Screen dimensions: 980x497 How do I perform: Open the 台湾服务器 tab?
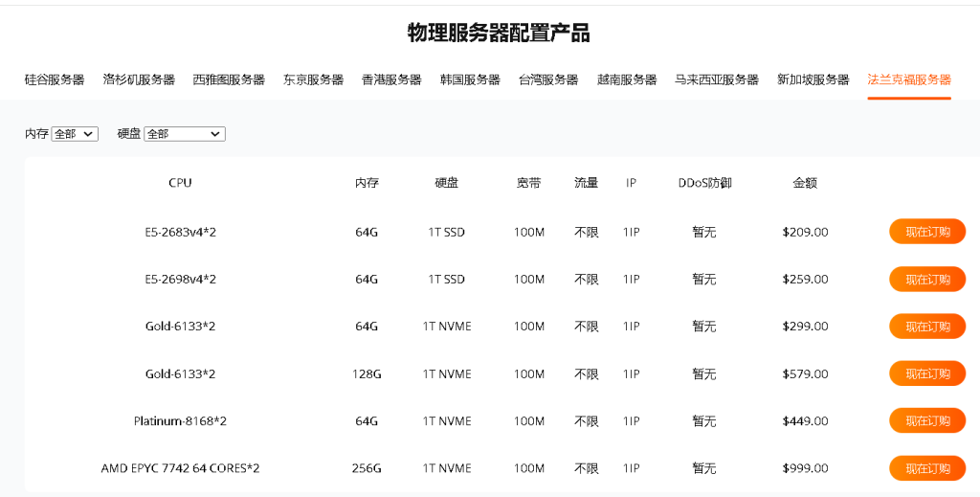tap(548, 79)
